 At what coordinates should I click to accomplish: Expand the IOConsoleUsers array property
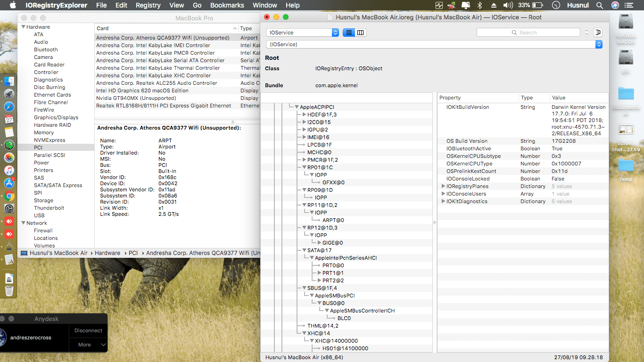[x=443, y=194]
